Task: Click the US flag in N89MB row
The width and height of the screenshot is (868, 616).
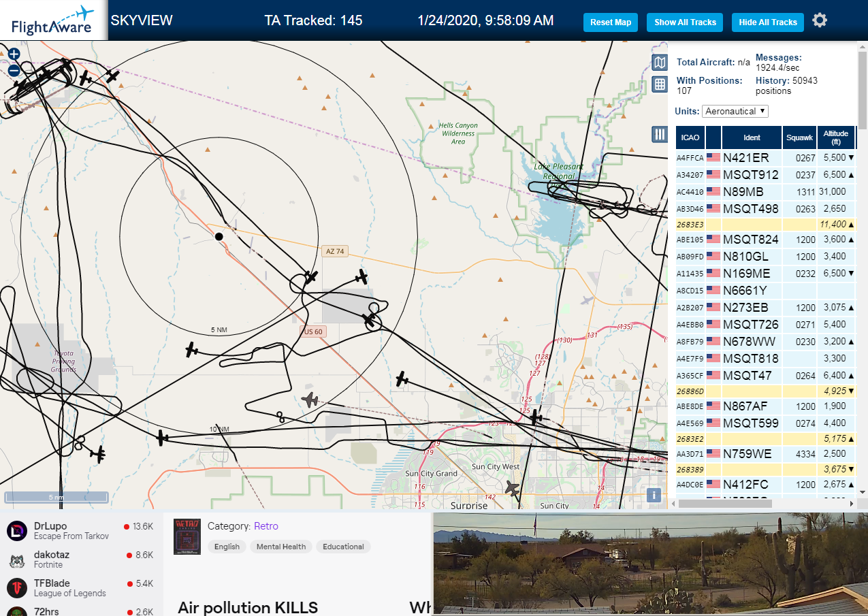Action: (x=713, y=191)
